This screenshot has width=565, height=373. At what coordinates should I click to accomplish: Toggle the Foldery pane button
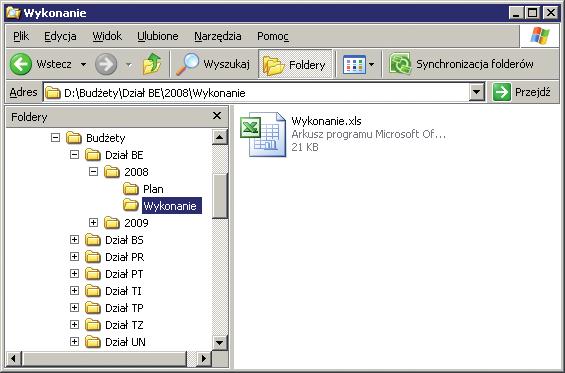tap(295, 64)
